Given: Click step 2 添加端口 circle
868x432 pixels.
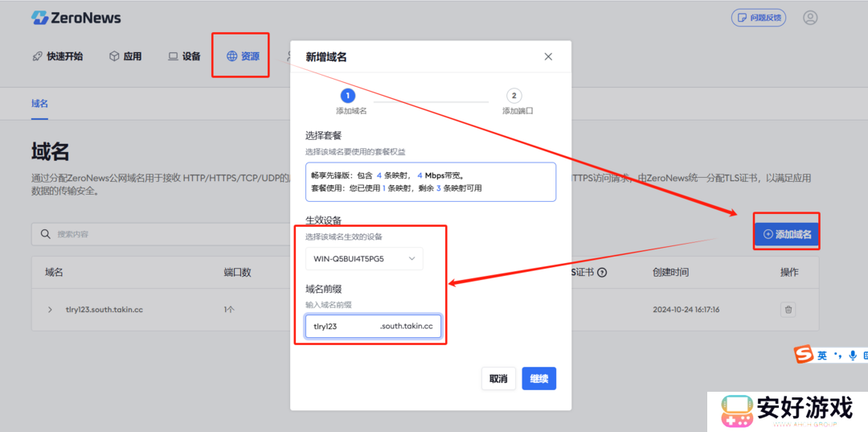Looking at the screenshot, I should (514, 96).
